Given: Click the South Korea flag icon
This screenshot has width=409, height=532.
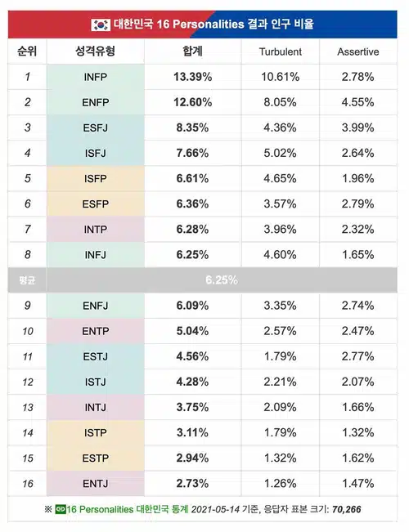Looking at the screenshot, I should point(101,25).
